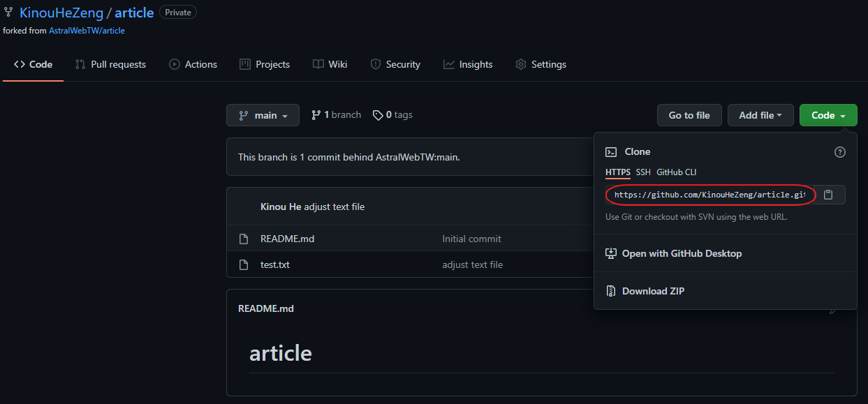Viewport: 868px width, 404px height.
Task: Click the GitHub Desktop download icon
Action: [610, 253]
